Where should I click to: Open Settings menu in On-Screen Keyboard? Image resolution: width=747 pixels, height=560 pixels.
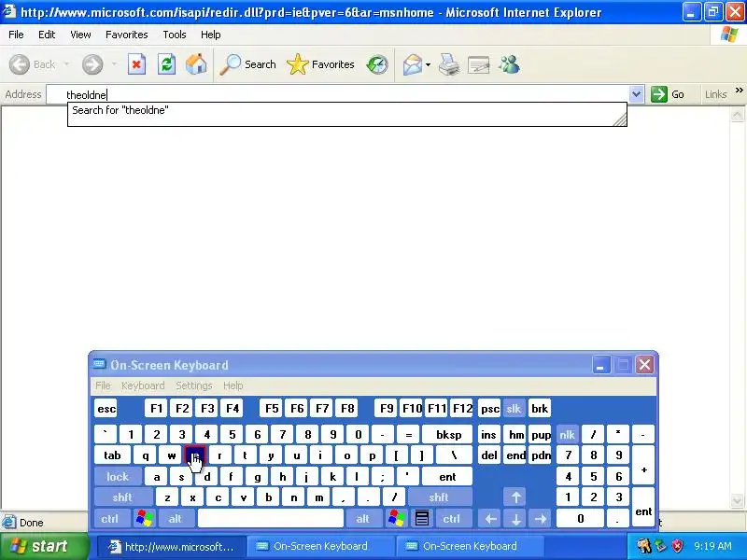tap(194, 385)
